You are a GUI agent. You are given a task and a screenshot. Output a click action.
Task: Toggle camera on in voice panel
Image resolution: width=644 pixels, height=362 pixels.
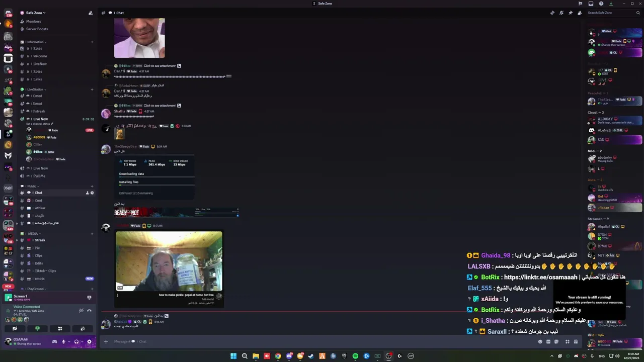pyautogui.click(x=15, y=328)
